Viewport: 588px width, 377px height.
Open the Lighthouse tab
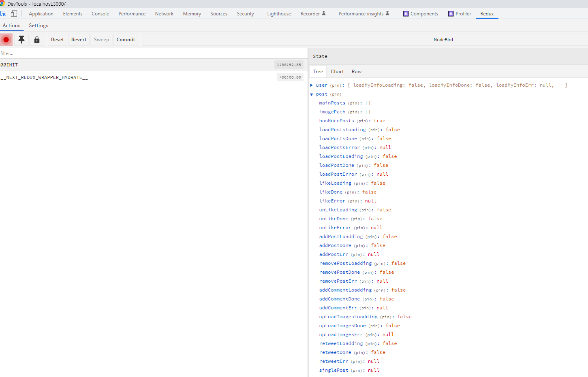coord(279,14)
